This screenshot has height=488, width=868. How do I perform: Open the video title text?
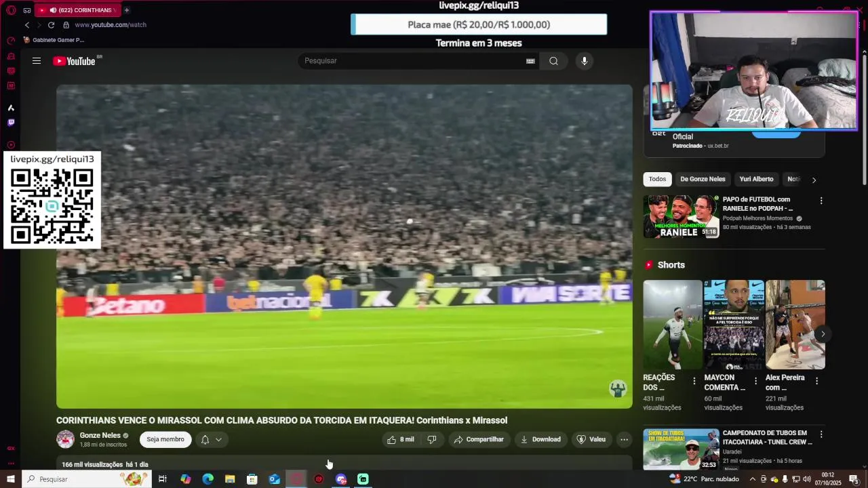pyautogui.click(x=281, y=420)
